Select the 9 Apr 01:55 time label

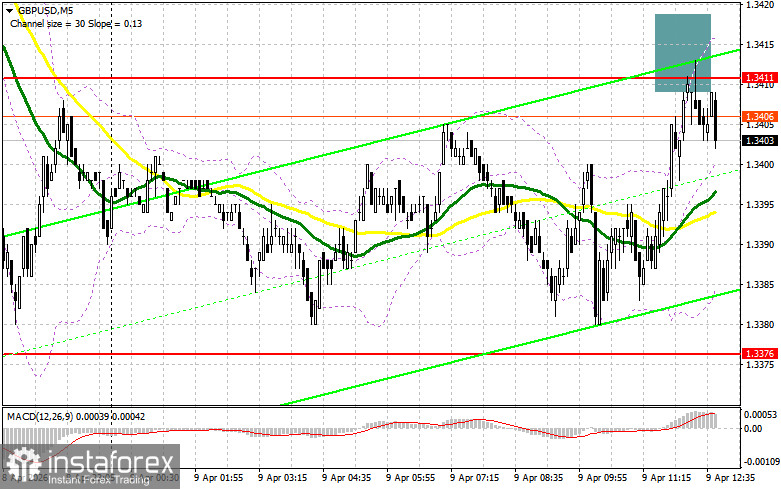click(218, 477)
